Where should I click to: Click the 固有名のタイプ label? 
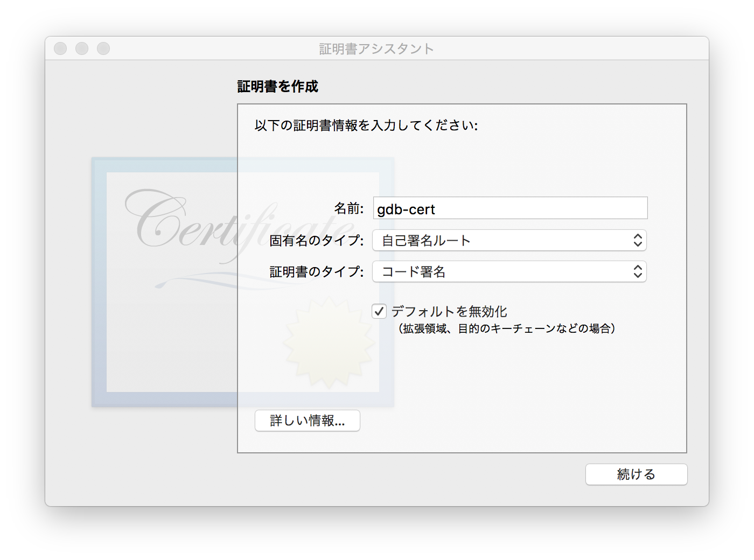click(316, 241)
